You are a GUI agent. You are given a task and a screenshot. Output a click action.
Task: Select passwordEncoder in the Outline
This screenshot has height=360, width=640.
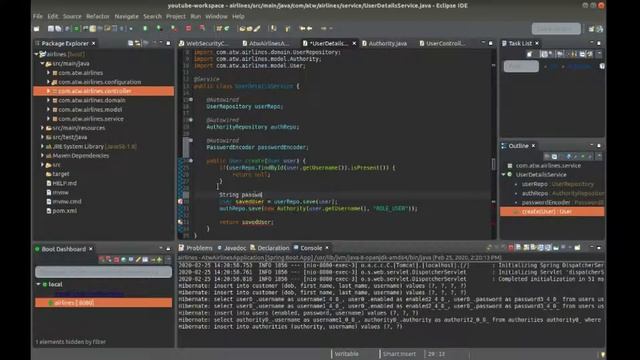coord(546,202)
